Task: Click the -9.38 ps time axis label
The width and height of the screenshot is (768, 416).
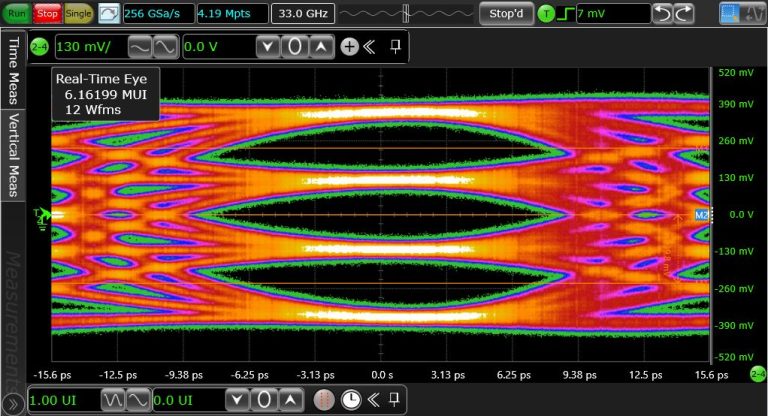Action: [x=184, y=375]
